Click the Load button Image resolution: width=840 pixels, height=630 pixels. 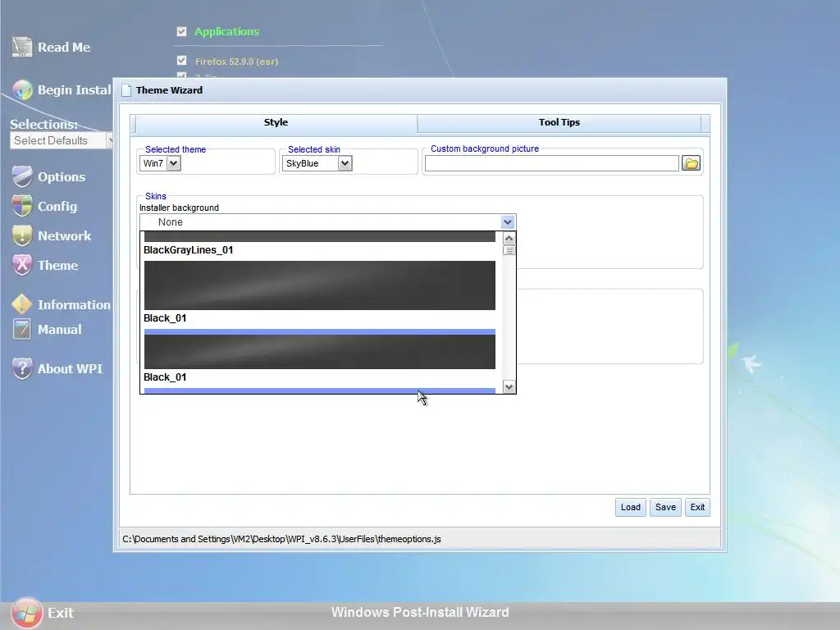click(x=631, y=507)
